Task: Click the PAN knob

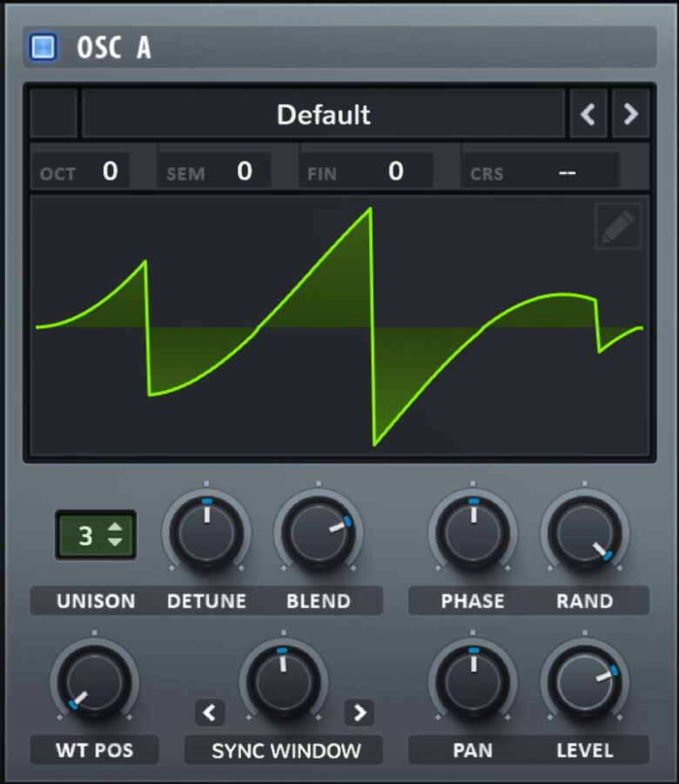Action: [473, 681]
